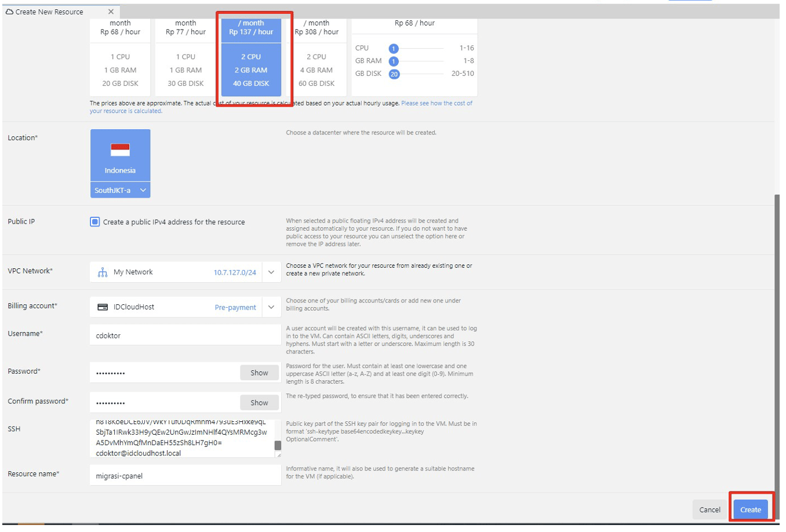Open the VPC Network selection dropdown
Screen dimensions: 786x532
pyautogui.click(x=271, y=272)
